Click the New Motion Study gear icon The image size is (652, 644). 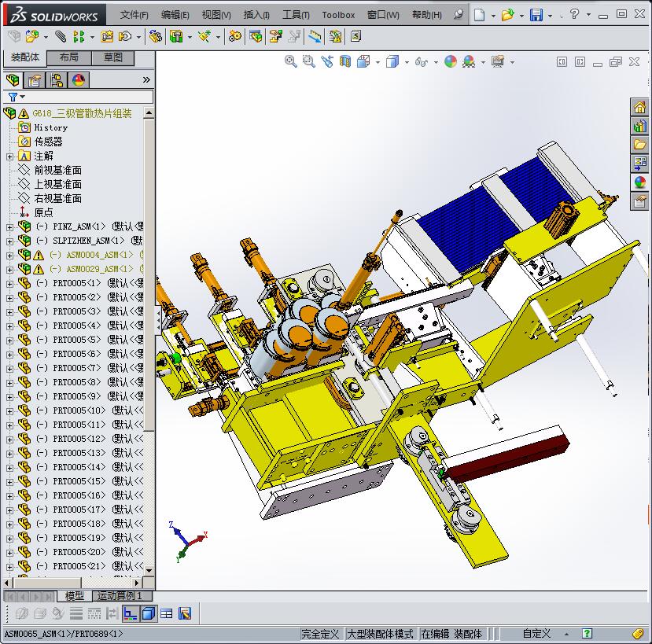235,37
